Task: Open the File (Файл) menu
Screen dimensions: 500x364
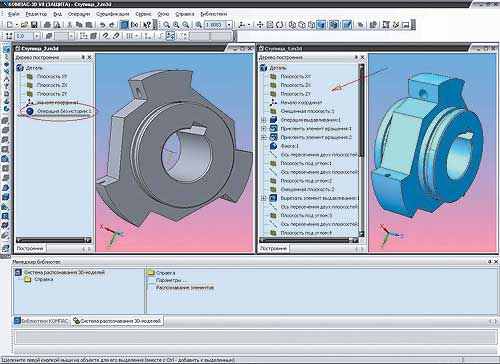Action: pyautogui.click(x=13, y=14)
